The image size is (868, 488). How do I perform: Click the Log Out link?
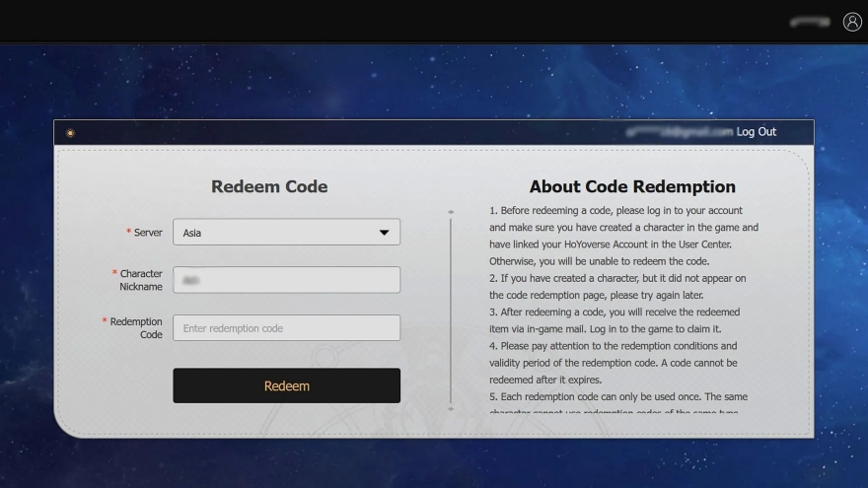pos(757,132)
